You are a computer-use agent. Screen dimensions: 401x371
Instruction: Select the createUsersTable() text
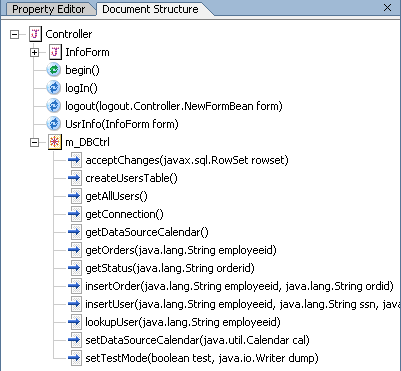click(132, 178)
